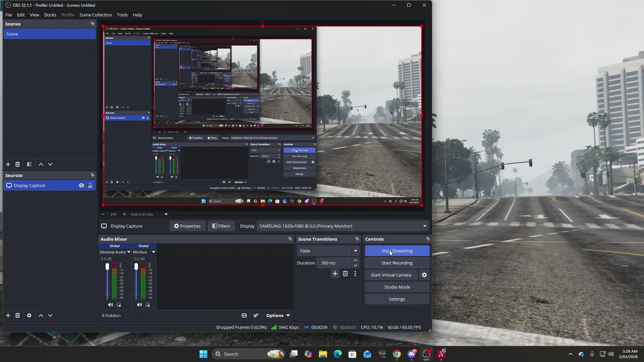Click Start Virtual Camera button
The image size is (644, 362).
click(x=391, y=275)
